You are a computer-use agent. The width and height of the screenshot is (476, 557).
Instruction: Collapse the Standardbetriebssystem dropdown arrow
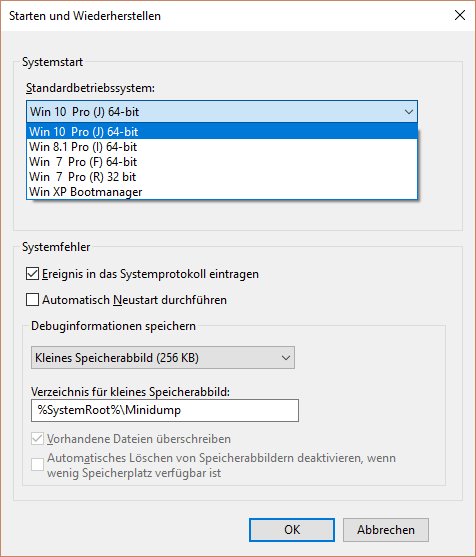409,112
